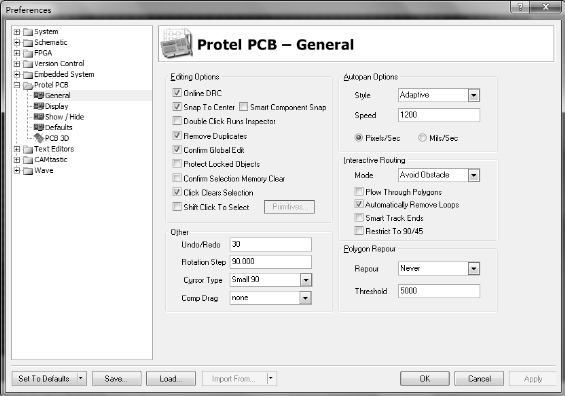This screenshot has width=565, height=396.
Task: Click the Set To Defaults button
Action: coord(44,378)
